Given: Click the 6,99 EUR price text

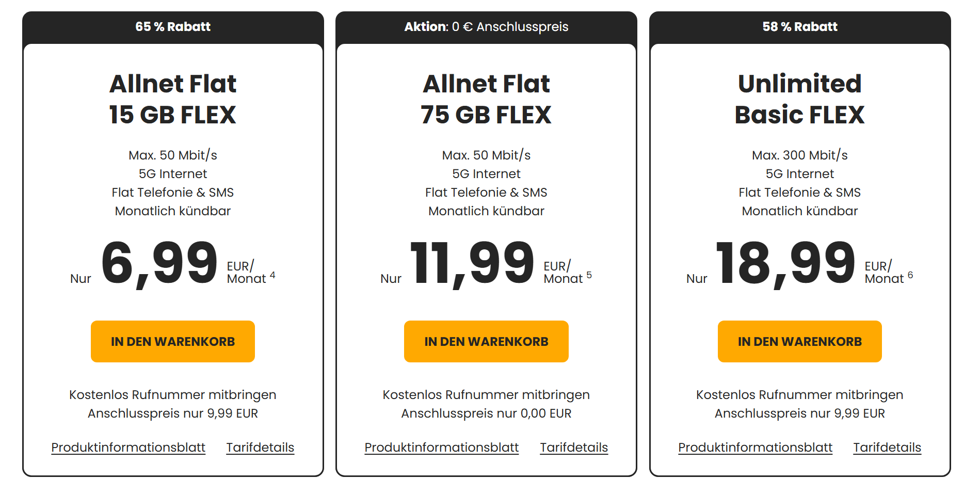Looking at the screenshot, I should point(159,263).
